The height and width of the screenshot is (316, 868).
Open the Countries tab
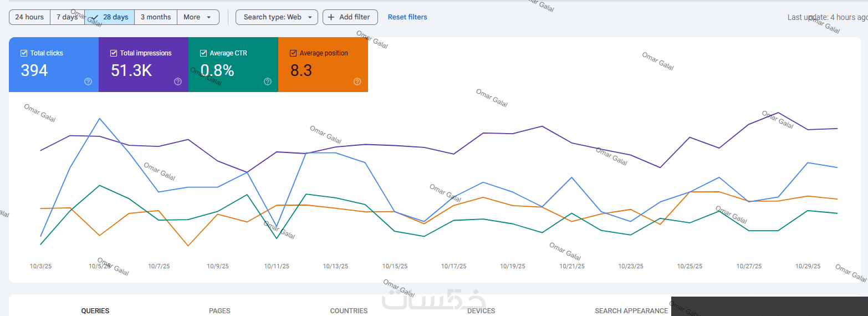point(349,310)
